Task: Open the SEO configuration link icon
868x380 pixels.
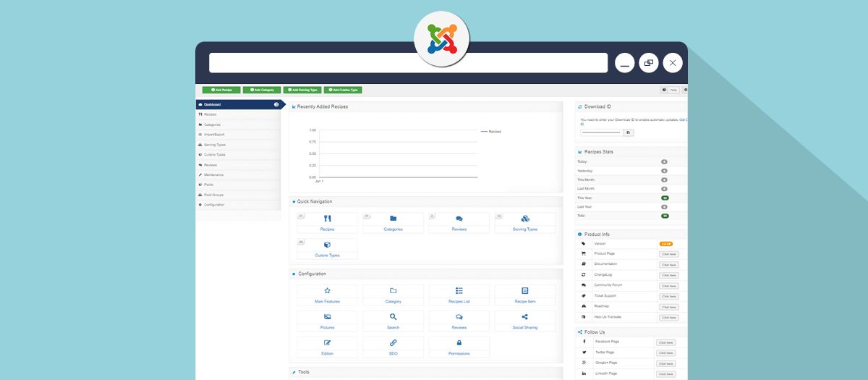Action: tap(393, 342)
